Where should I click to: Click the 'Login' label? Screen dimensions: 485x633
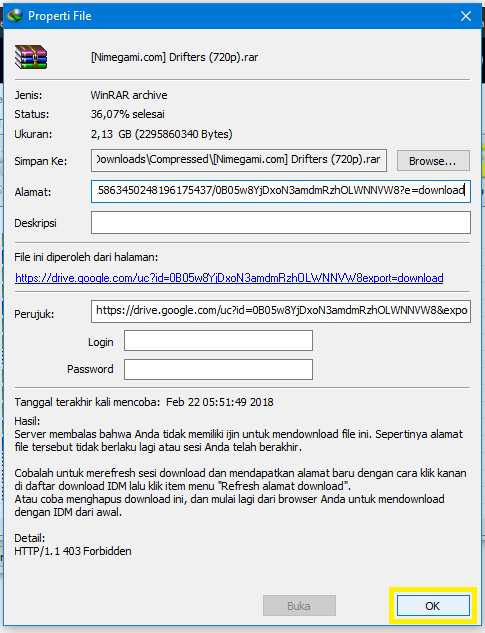pyautogui.click(x=101, y=342)
